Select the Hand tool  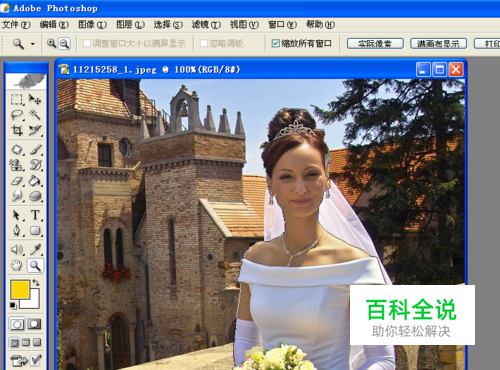click(17, 265)
